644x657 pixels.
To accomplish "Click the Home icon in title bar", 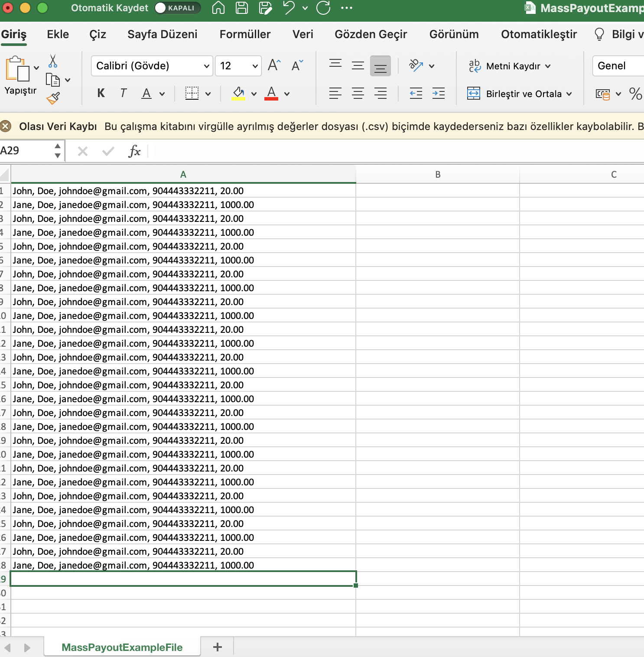I will tap(218, 8).
